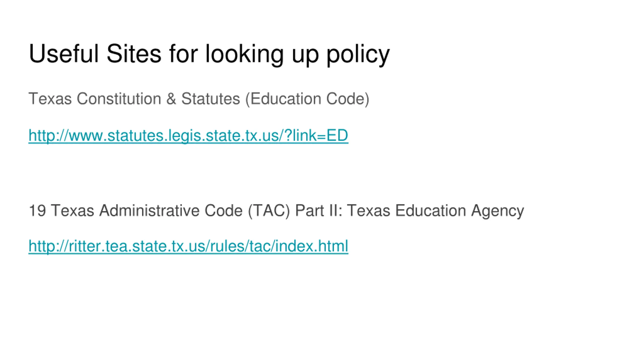Click the ampersand in 'Constitution & Statutes'

[x=171, y=99]
